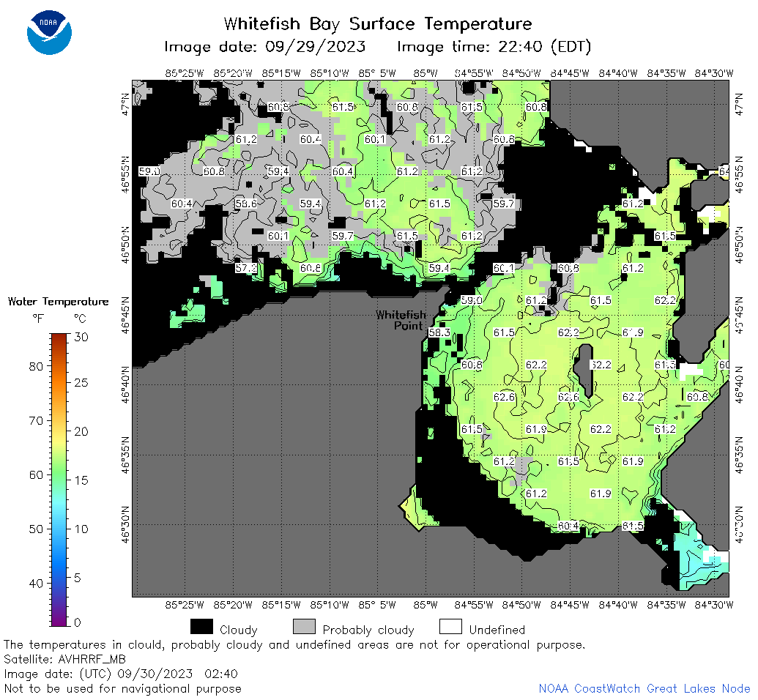
Task: Click the 46°40'N label on the right axis
Action: (739, 385)
